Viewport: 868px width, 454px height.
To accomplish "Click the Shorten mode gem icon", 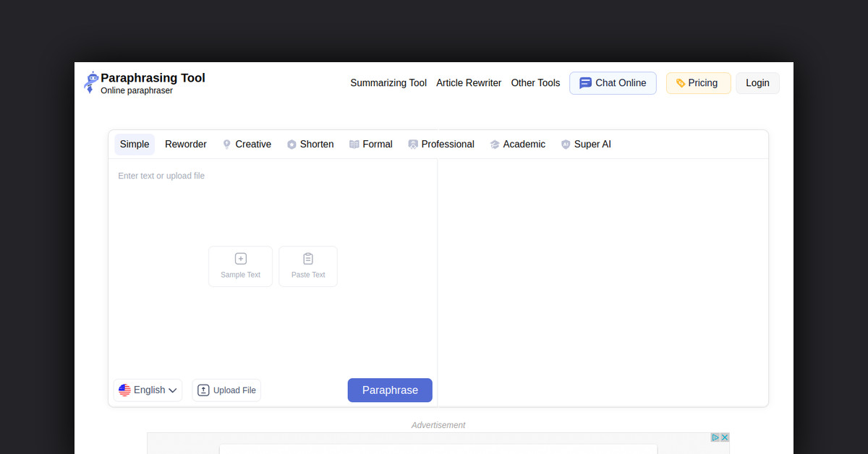I will click(x=292, y=144).
